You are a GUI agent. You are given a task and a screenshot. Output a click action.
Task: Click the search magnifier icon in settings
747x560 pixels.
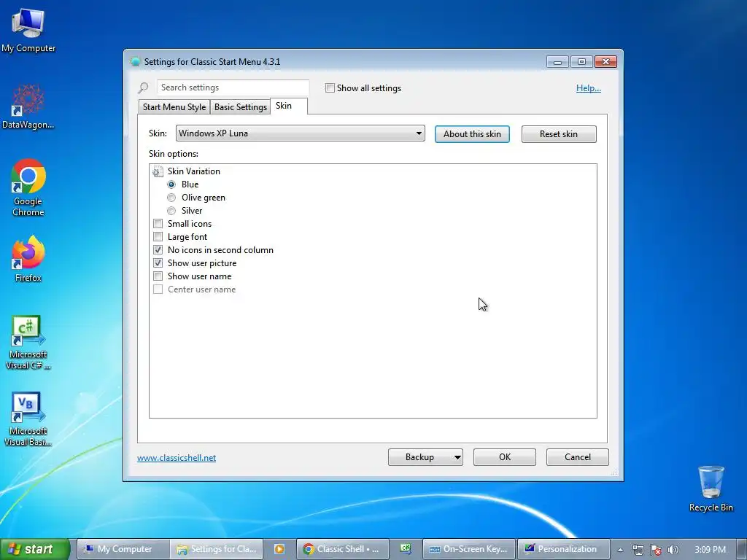click(x=144, y=87)
